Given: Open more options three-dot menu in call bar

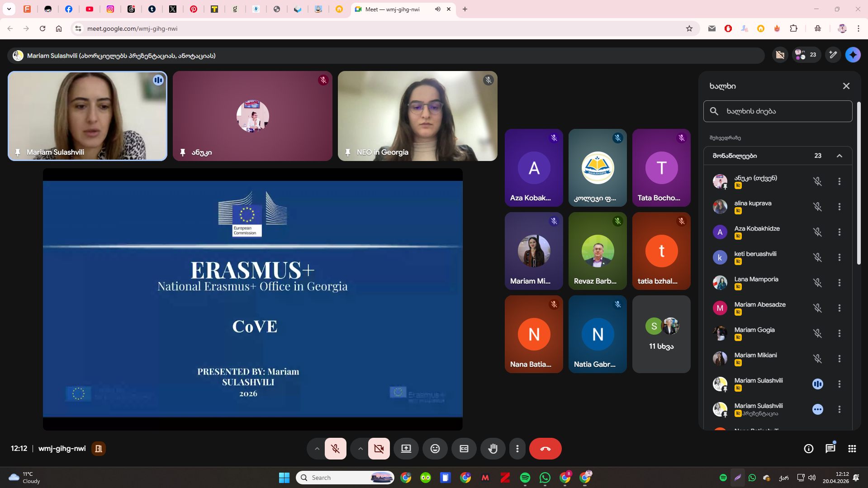Looking at the screenshot, I should pyautogui.click(x=517, y=449).
